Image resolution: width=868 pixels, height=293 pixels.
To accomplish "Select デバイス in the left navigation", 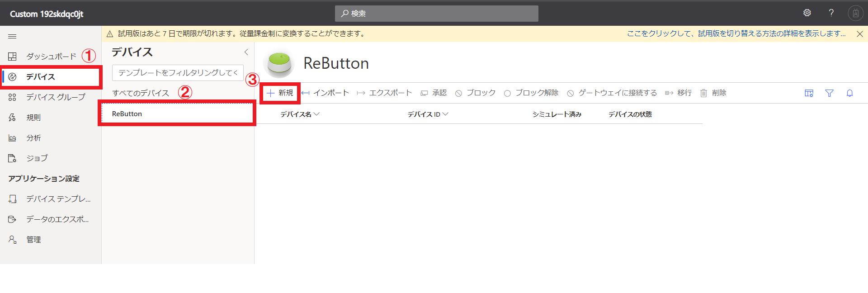I will tap(51, 77).
